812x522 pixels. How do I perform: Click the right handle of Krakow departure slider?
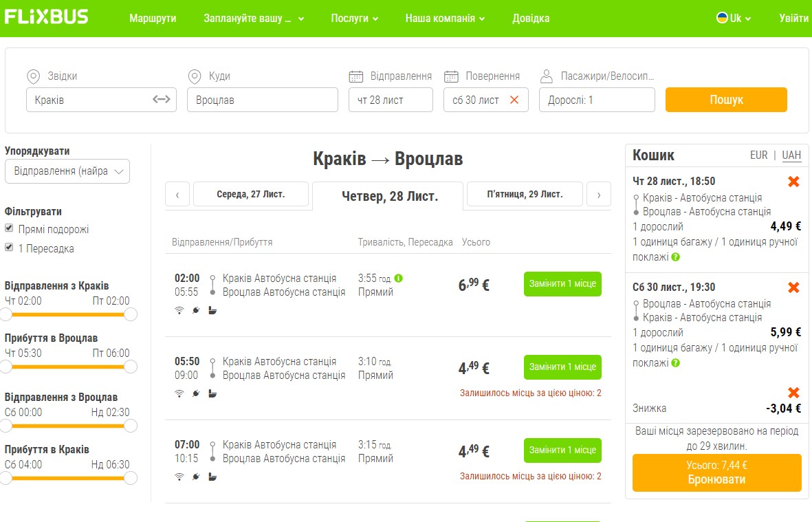(x=131, y=314)
